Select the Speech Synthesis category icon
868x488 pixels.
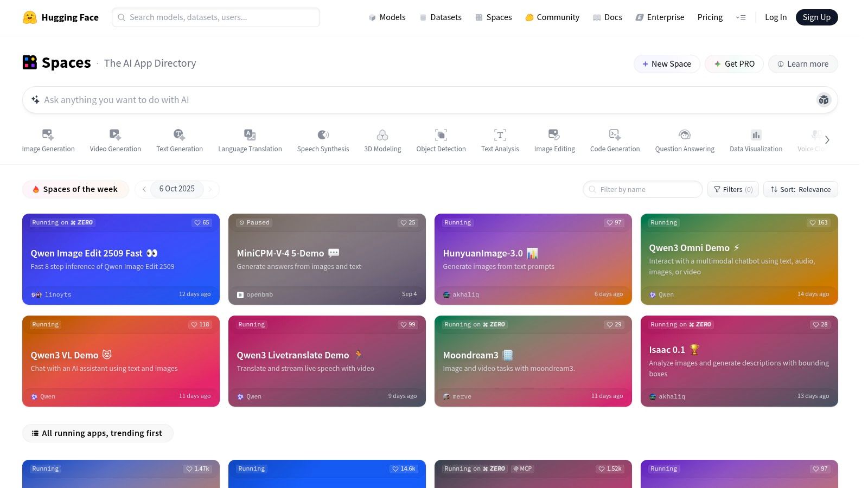coord(323,134)
